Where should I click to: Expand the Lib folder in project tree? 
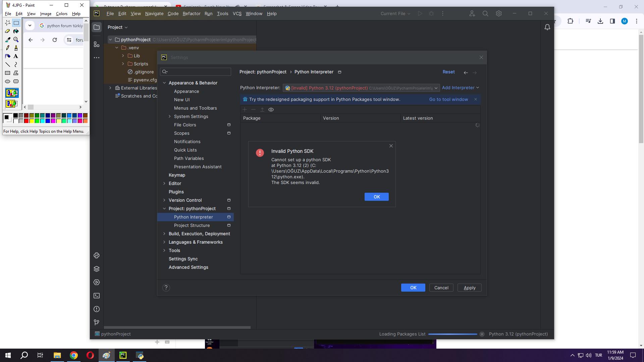pos(123,56)
